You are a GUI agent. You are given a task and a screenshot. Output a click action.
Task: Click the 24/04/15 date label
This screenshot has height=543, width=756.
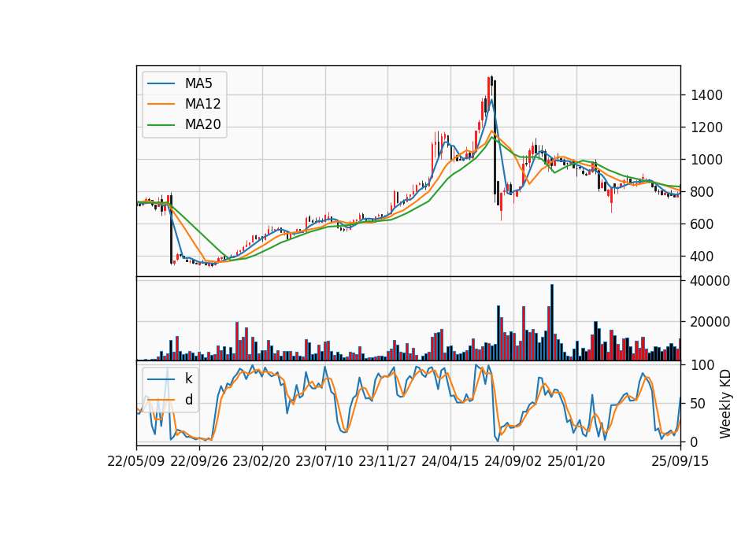pyautogui.click(x=450, y=461)
